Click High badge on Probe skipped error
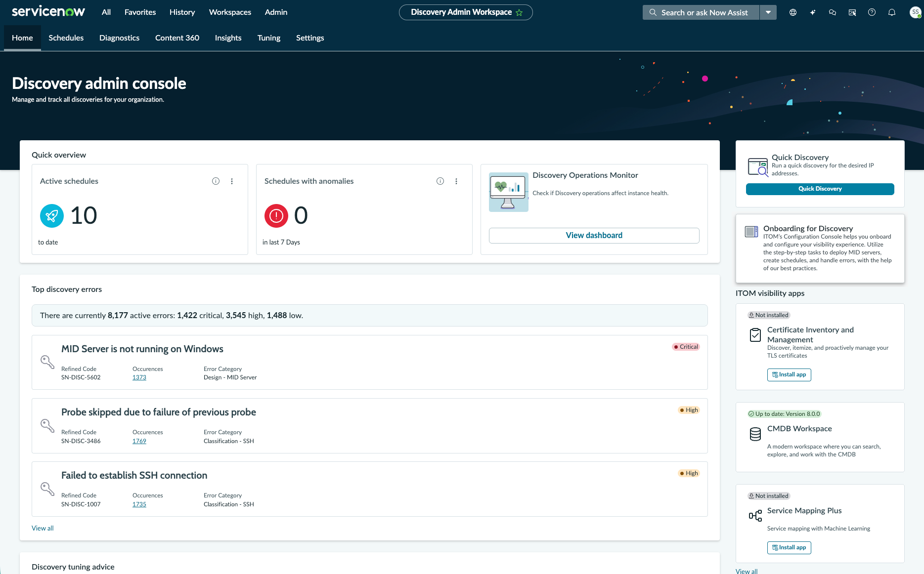This screenshot has height=574, width=924. tap(689, 410)
